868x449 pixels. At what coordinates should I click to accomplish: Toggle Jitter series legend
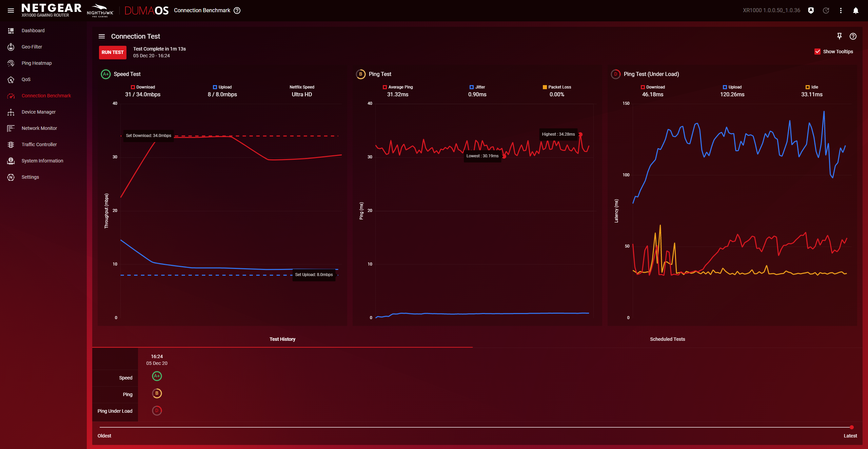(x=477, y=87)
